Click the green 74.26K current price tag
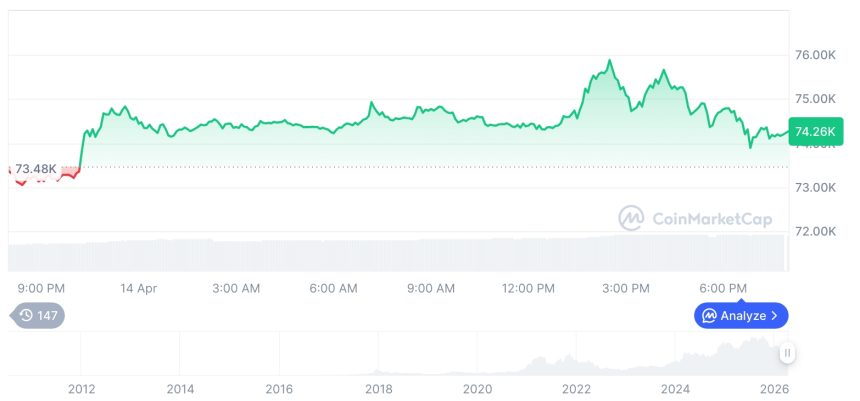 click(813, 131)
